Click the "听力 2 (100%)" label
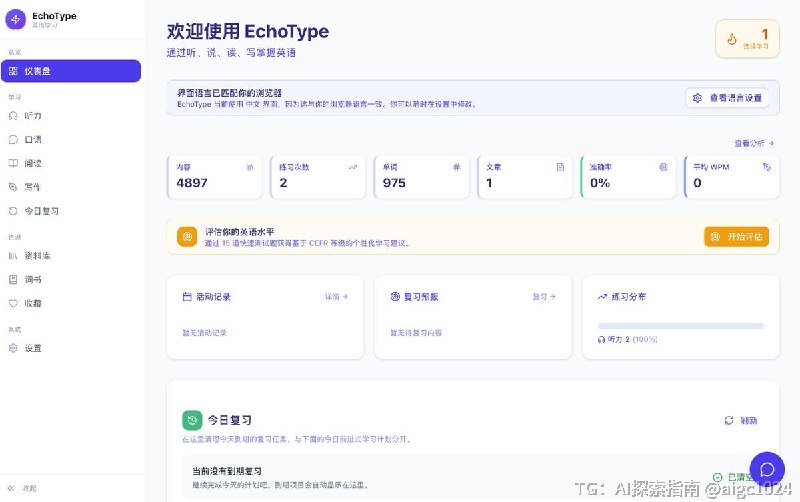The image size is (800, 502). click(x=633, y=339)
